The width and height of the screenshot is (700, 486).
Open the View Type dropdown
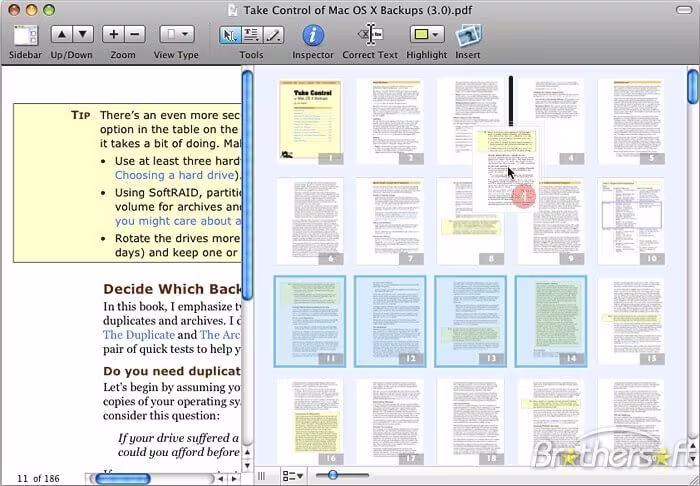[x=176, y=34]
